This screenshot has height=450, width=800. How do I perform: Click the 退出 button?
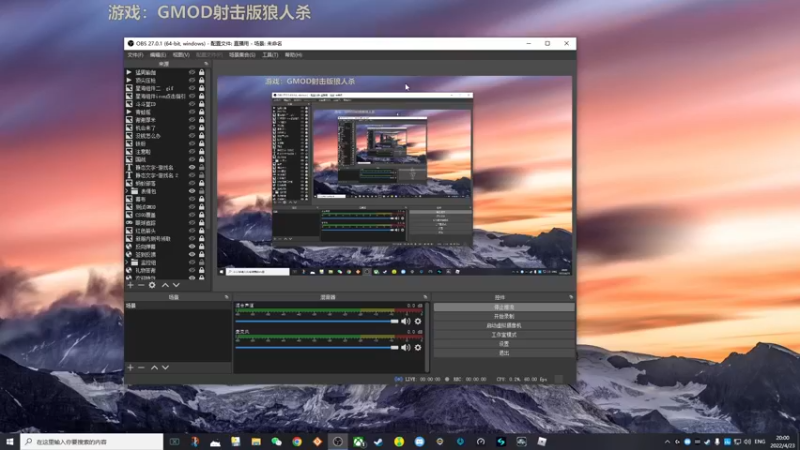click(504, 353)
